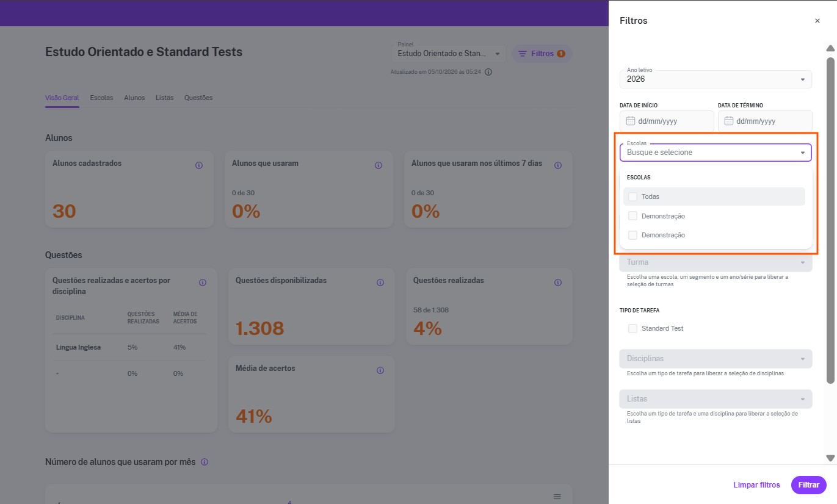The image size is (837, 504).
Task: Switch to the Escolas tab
Action: (101, 98)
